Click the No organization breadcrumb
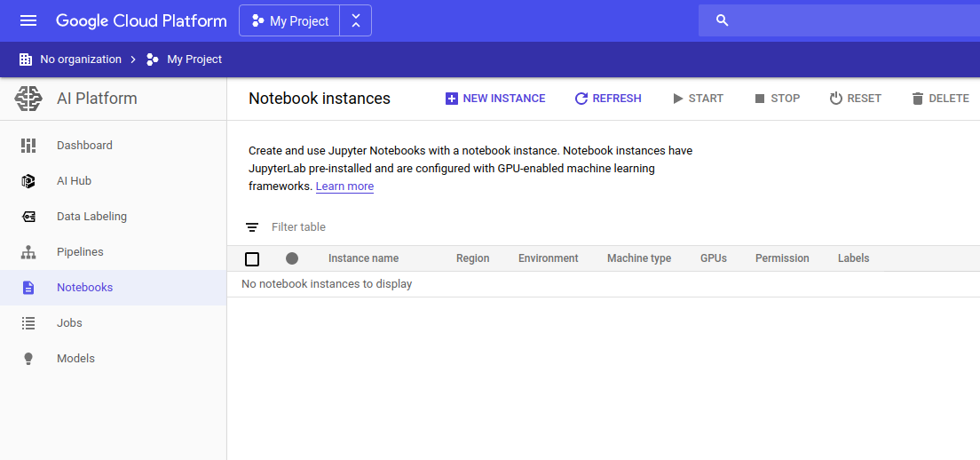Screen dimensions: 980x460 click(x=80, y=59)
